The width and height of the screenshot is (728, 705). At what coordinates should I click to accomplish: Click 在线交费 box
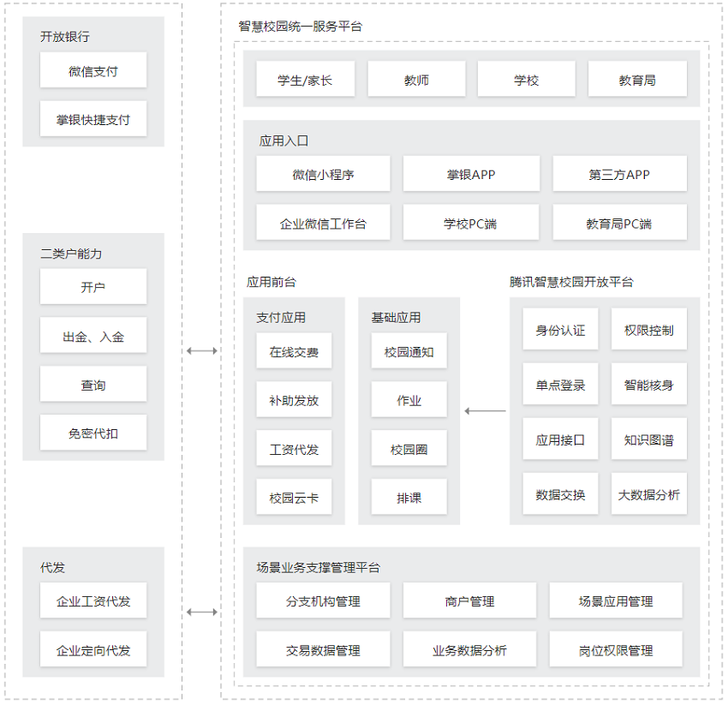(295, 350)
